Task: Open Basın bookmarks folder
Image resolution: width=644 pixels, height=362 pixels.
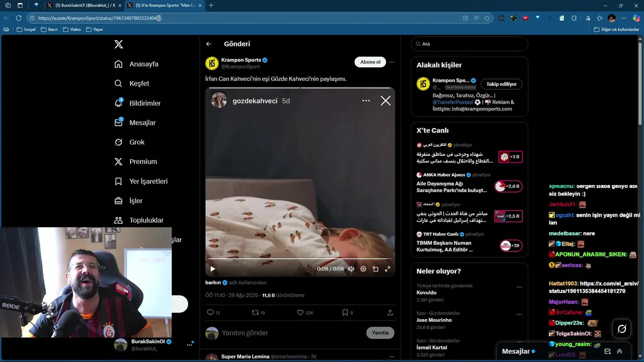Action: [x=49, y=30]
